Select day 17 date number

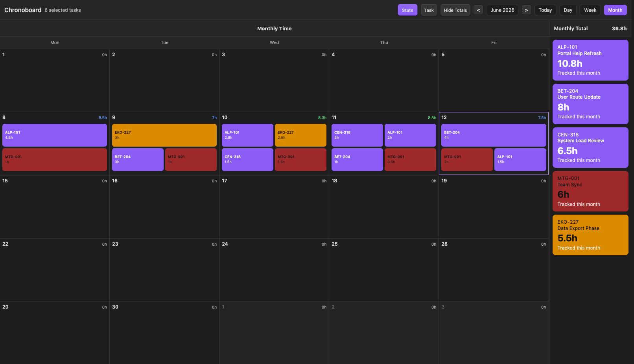224,181
